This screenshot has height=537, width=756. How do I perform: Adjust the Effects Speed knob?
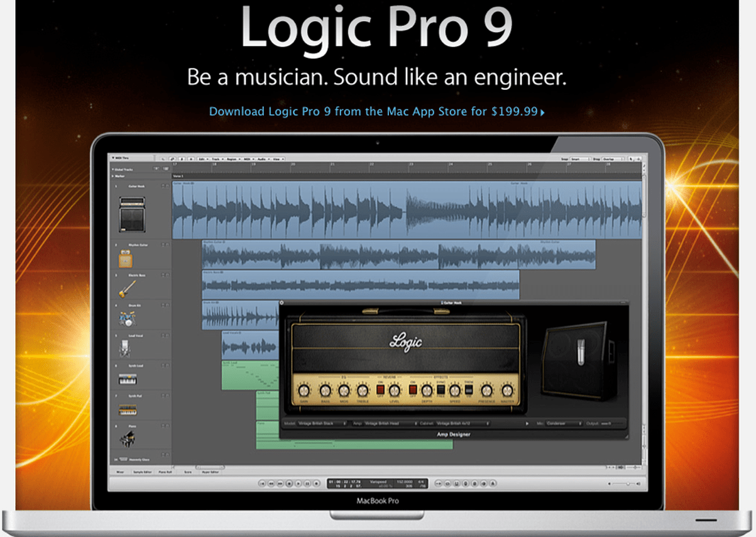point(455,390)
